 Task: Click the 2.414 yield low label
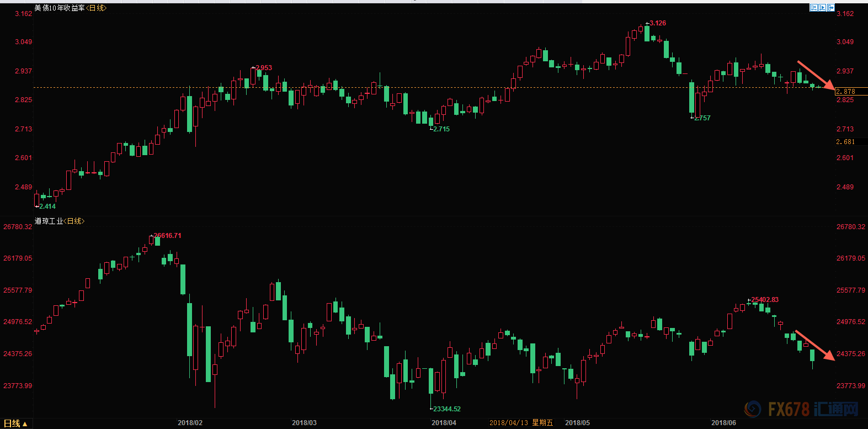(47, 206)
